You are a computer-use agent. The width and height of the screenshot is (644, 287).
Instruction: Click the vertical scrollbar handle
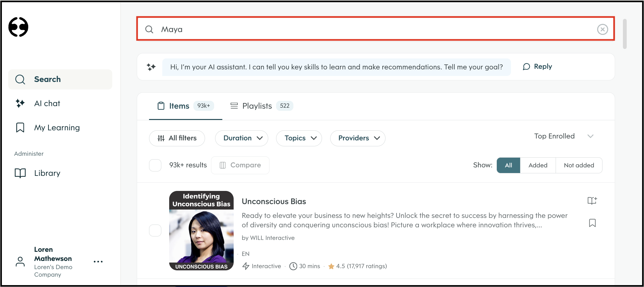pyautogui.click(x=625, y=34)
